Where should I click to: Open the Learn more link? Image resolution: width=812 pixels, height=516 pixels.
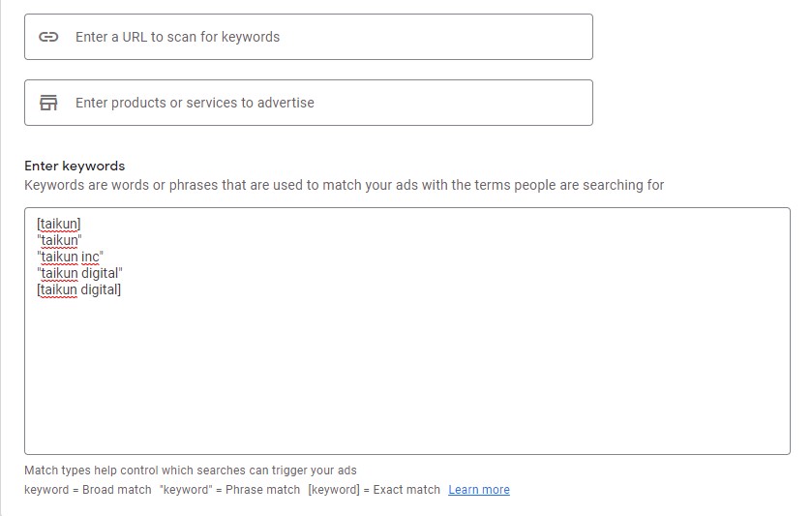[x=479, y=490]
